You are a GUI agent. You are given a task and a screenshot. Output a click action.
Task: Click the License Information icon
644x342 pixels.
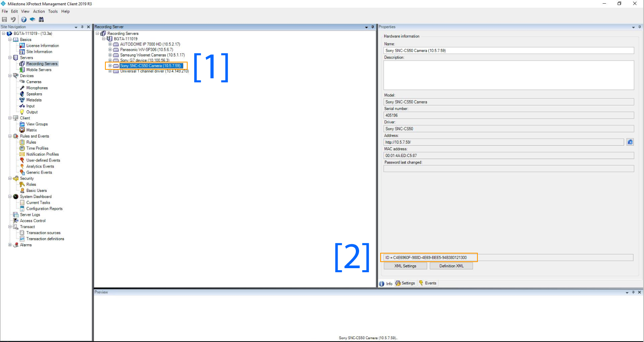(x=22, y=45)
